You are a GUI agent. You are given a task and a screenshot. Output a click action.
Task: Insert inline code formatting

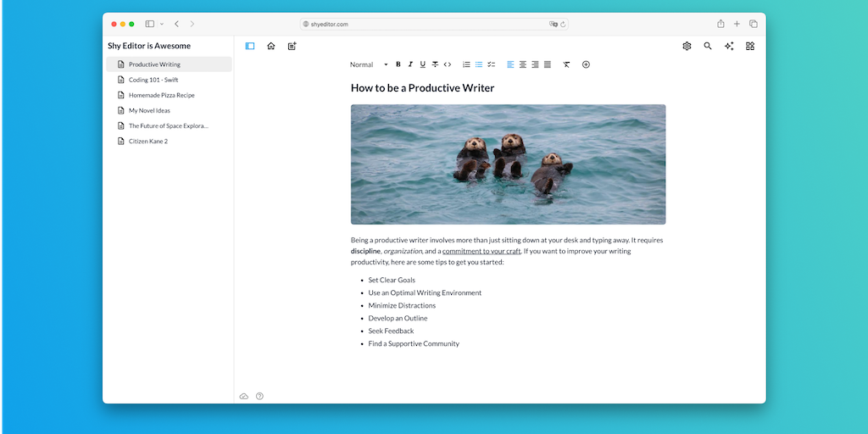click(x=448, y=64)
